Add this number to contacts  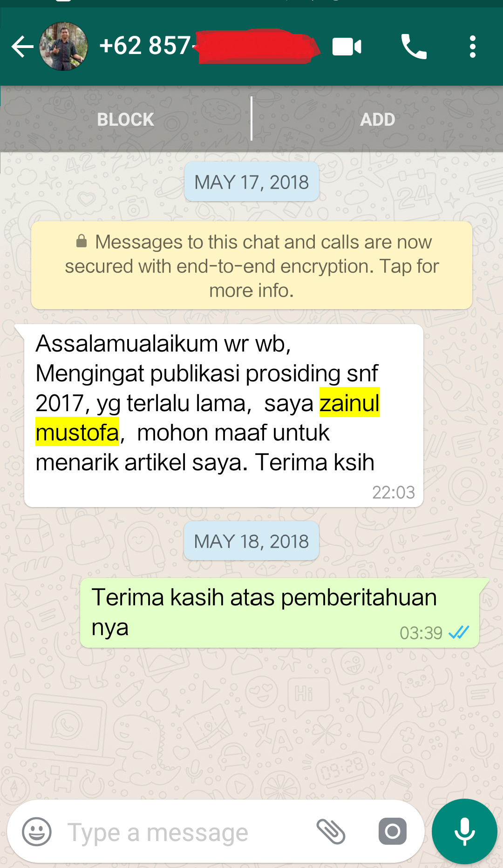coord(378,120)
